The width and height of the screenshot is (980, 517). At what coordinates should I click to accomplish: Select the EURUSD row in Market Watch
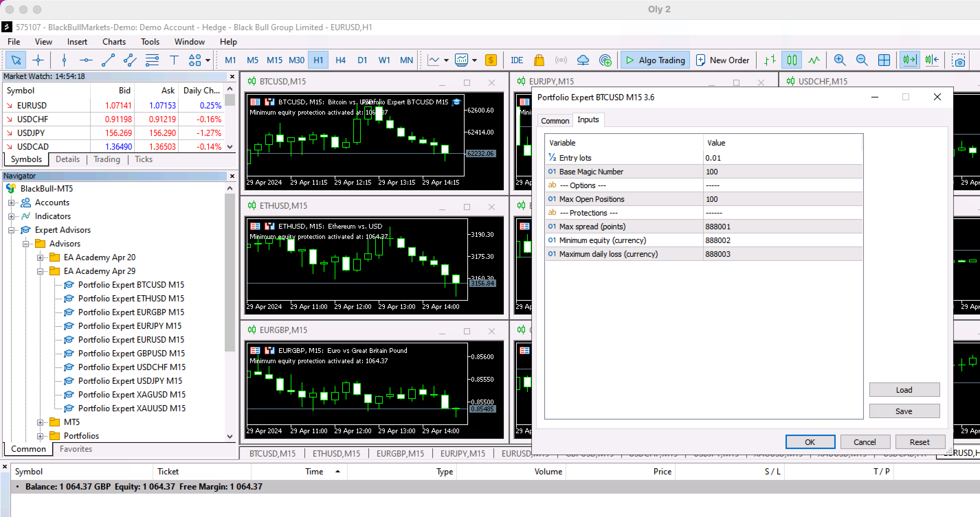click(113, 105)
